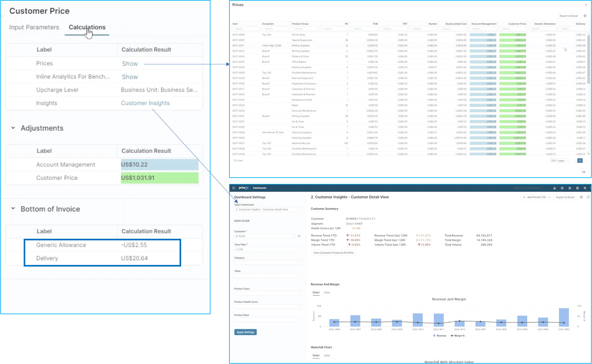The width and height of the screenshot is (592, 364).
Task: Open the pricefx app launcher grid icon
Action: click(x=234, y=188)
